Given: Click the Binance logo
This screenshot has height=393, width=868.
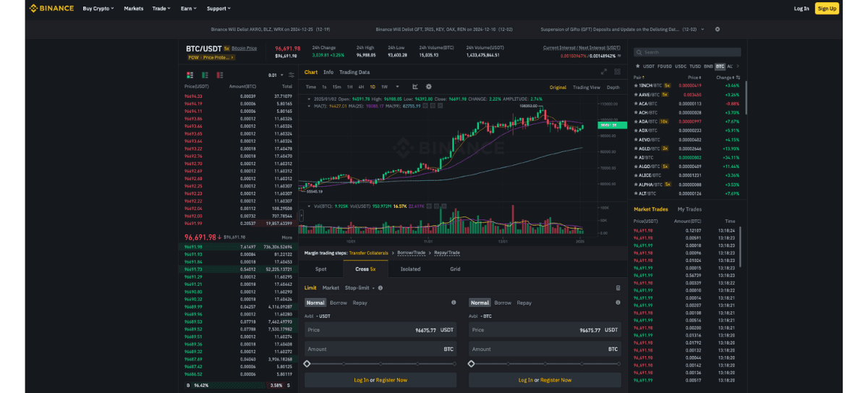Looking at the screenshot, I should point(51,8).
